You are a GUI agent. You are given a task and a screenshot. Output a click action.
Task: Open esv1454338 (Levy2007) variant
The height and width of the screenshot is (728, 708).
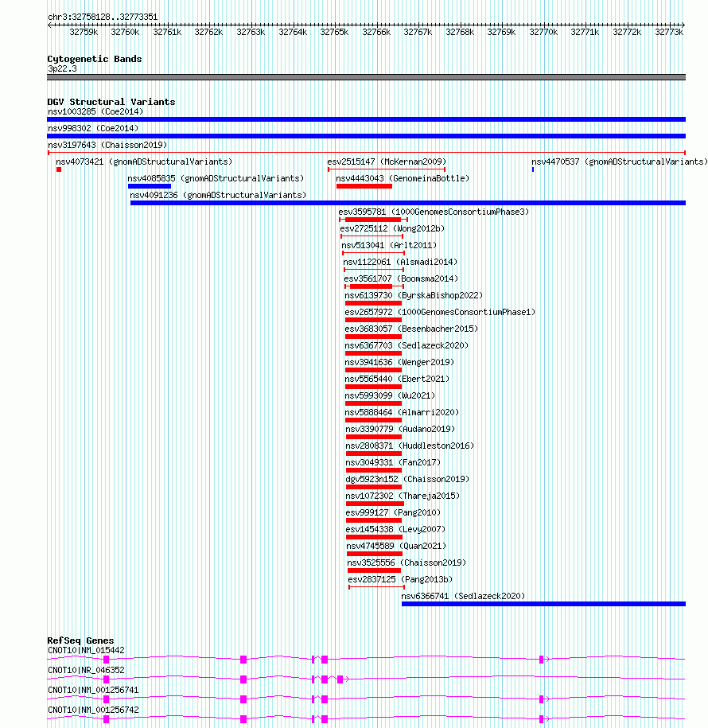pyautogui.click(x=395, y=530)
